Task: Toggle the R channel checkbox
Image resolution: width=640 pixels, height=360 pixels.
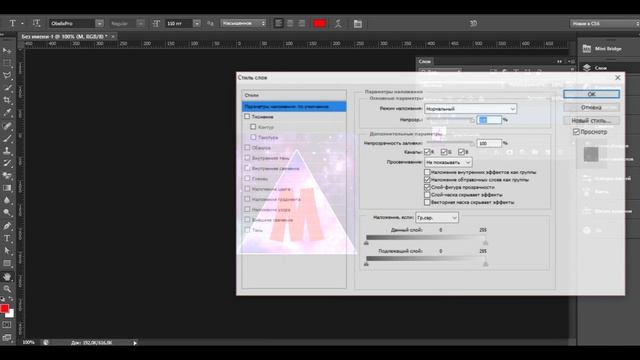Action: pyautogui.click(x=427, y=152)
